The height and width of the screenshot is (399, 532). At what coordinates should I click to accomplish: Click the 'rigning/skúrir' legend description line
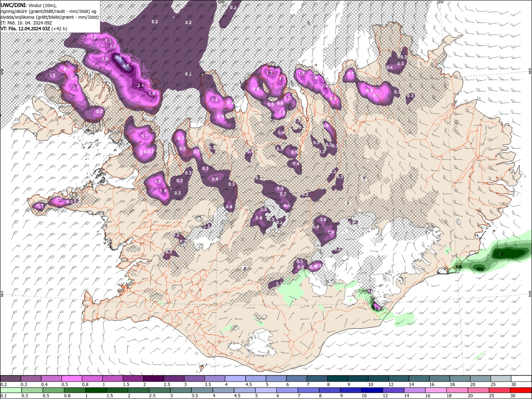[x=49, y=11]
